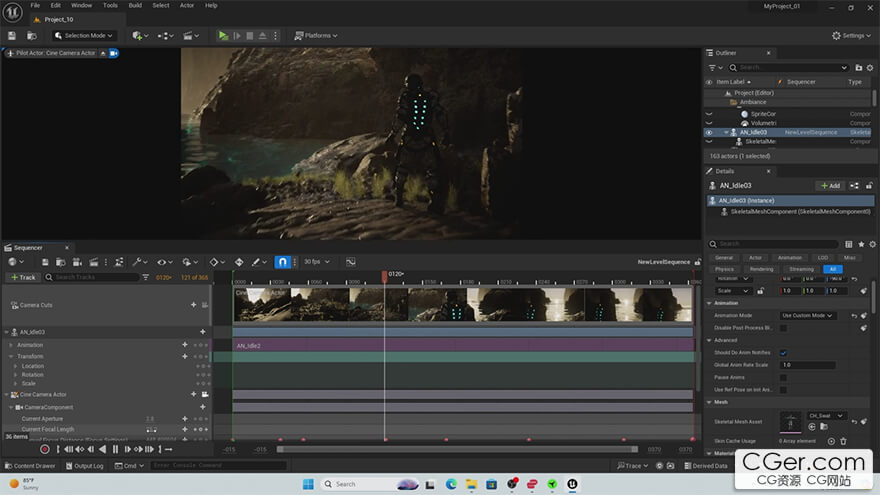Click the green Play button
The width and height of the screenshot is (880, 495).
(223, 35)
